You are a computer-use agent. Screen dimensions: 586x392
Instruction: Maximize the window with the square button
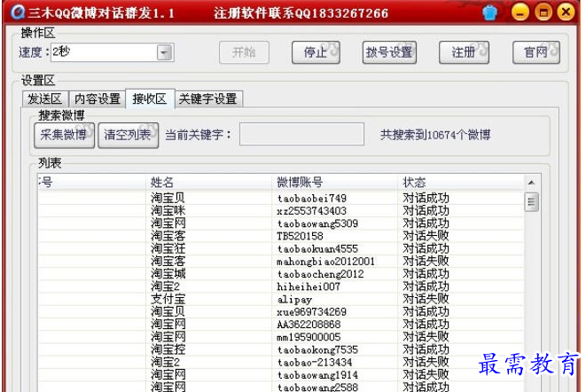coord(543,12)
